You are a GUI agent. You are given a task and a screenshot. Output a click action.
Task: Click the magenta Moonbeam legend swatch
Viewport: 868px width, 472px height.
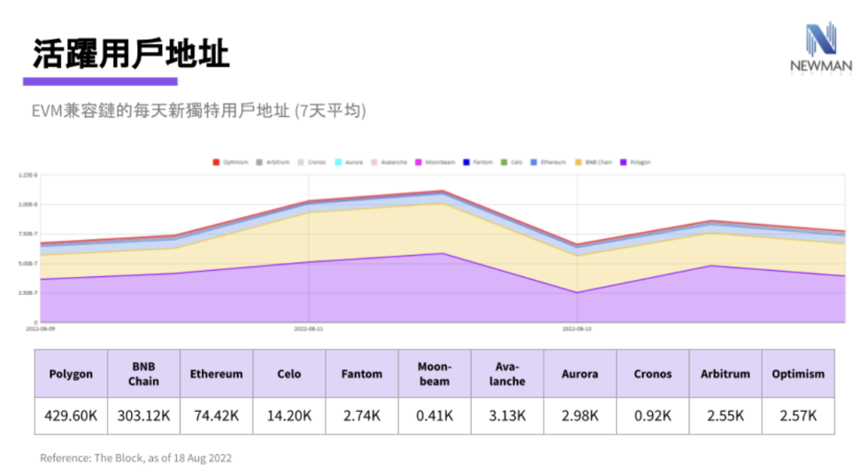tap(419, 162)
